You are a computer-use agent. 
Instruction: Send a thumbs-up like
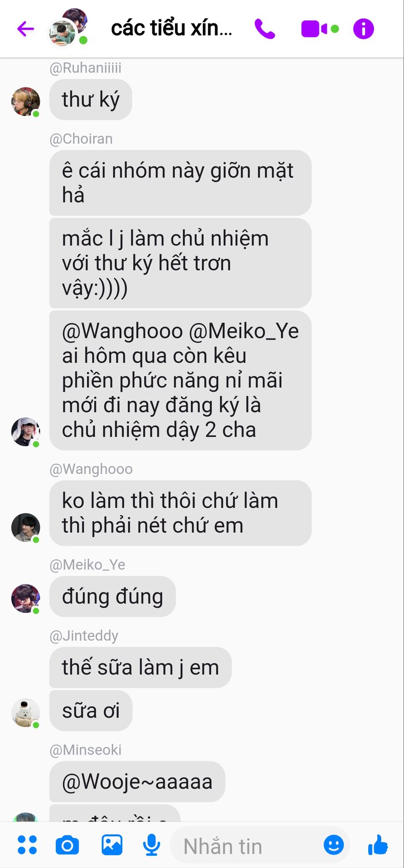tap(378, 844)
